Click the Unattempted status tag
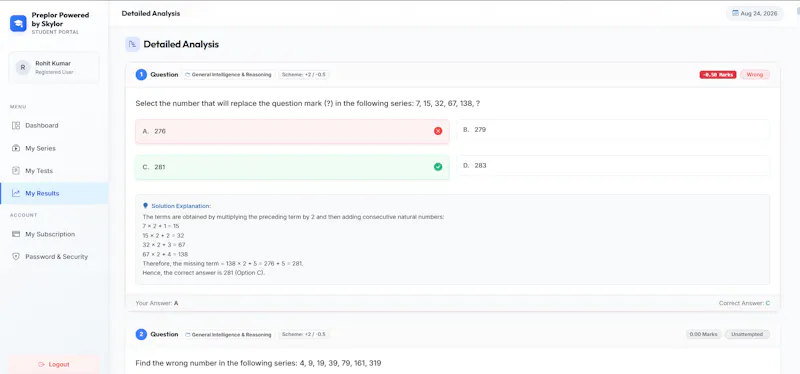Image resolution: width=800 pixels, height=374 pixels. pos(747,334)
